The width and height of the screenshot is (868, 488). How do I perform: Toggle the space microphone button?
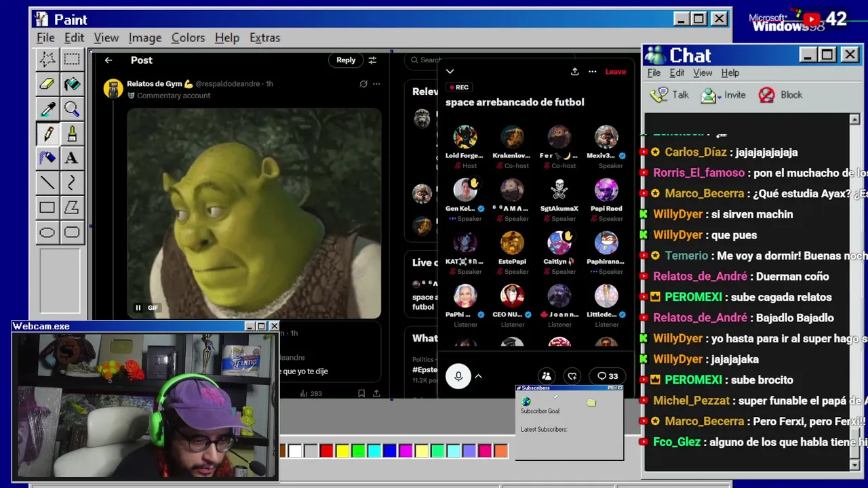(458, 376)
